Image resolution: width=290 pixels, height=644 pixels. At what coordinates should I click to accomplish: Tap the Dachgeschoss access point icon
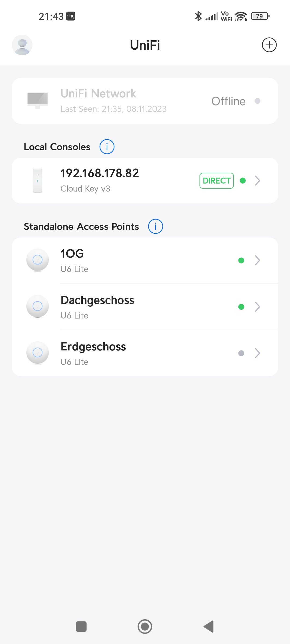pos(38,306)
